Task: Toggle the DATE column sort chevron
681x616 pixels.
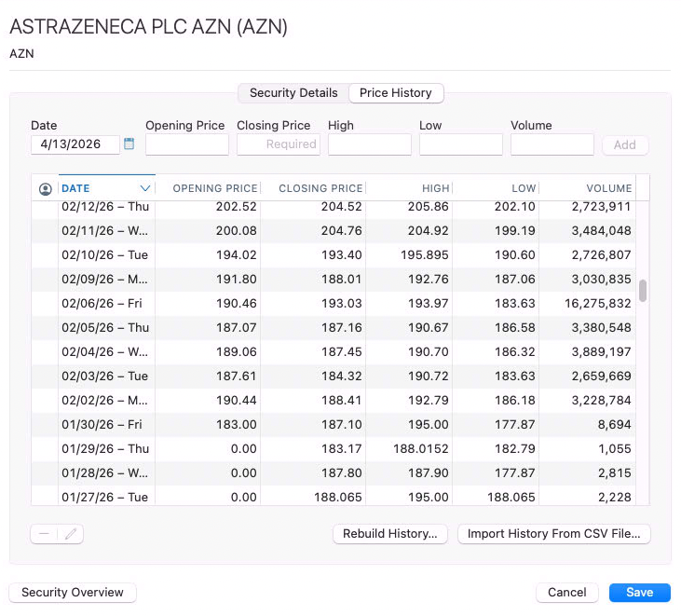Action: [x=145, y=188]
